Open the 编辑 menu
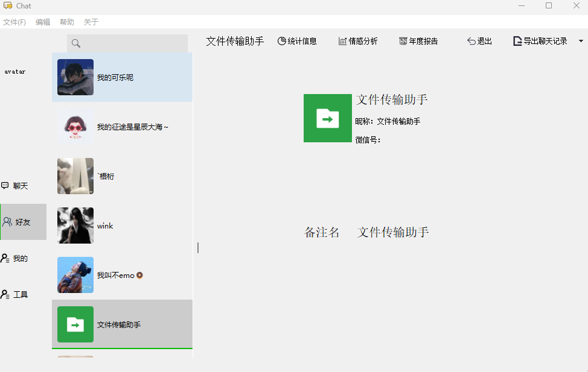588x372 pixels. point(43,22)
